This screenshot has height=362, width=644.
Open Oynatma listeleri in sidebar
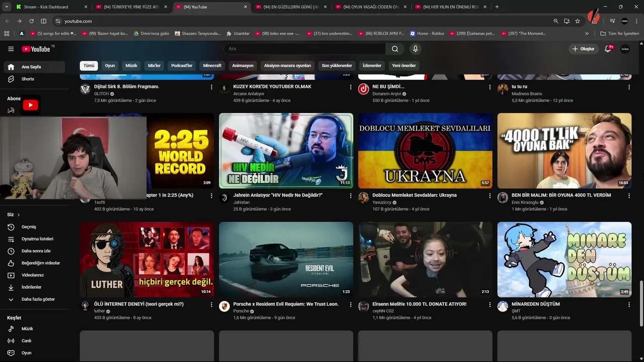34,239
